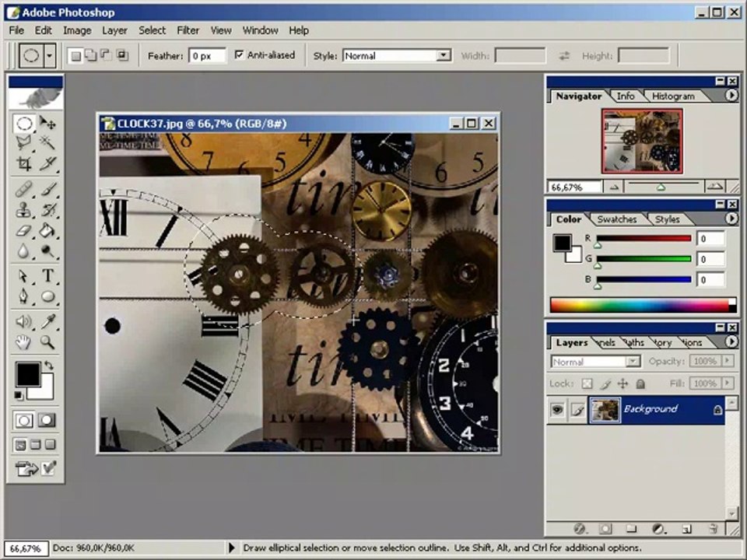
Task: Select the Hand tool
Action: pyautogui.click(x=24, y=342)
